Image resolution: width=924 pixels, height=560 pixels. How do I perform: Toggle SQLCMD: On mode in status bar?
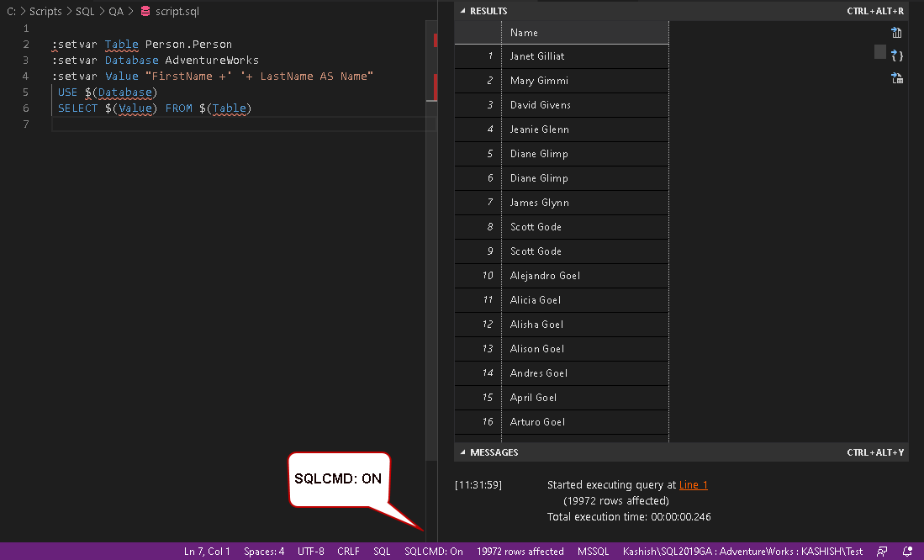click(x=434, y=551)
